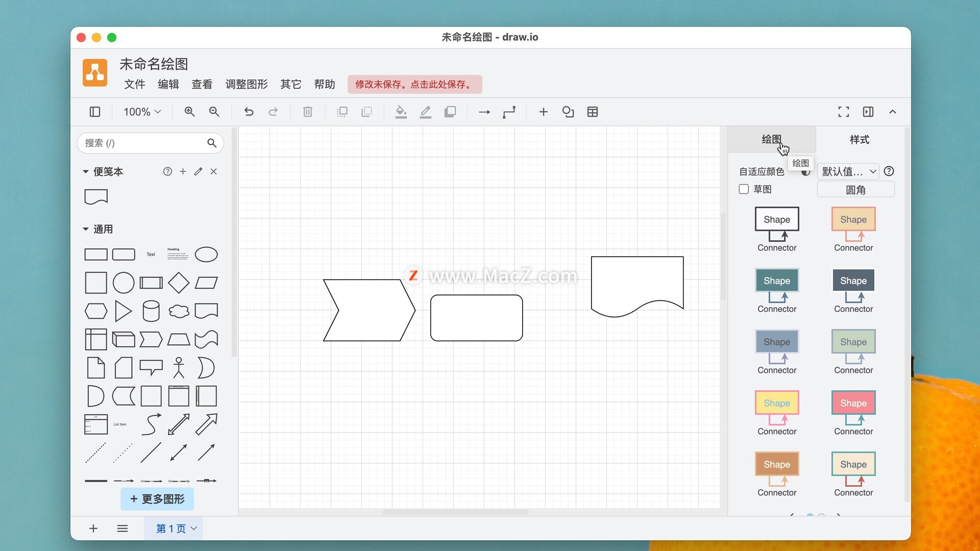Apply the pink red Shape style swatch
980x551 pixels.
click(853, 413)
